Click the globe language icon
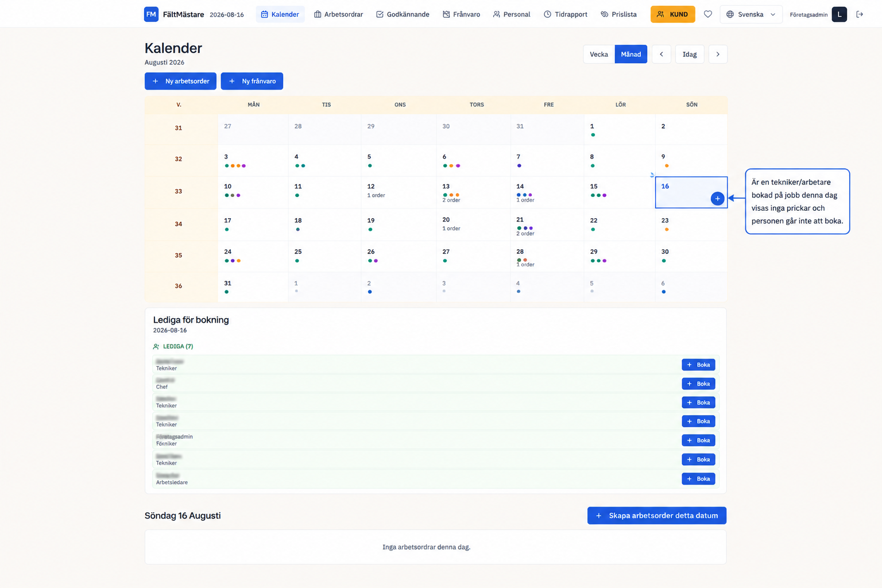Screen dimensions: 882x588 [x=730, y=14]
